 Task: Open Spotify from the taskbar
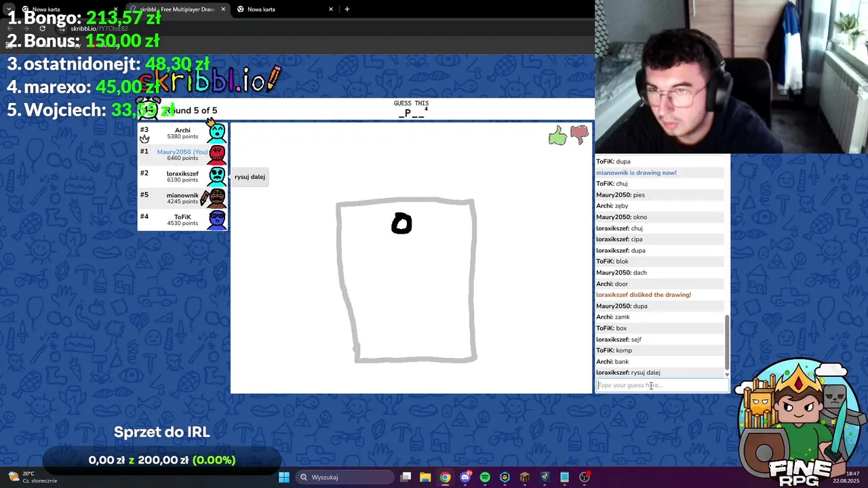pyautogui.click(x=485, y=477)
